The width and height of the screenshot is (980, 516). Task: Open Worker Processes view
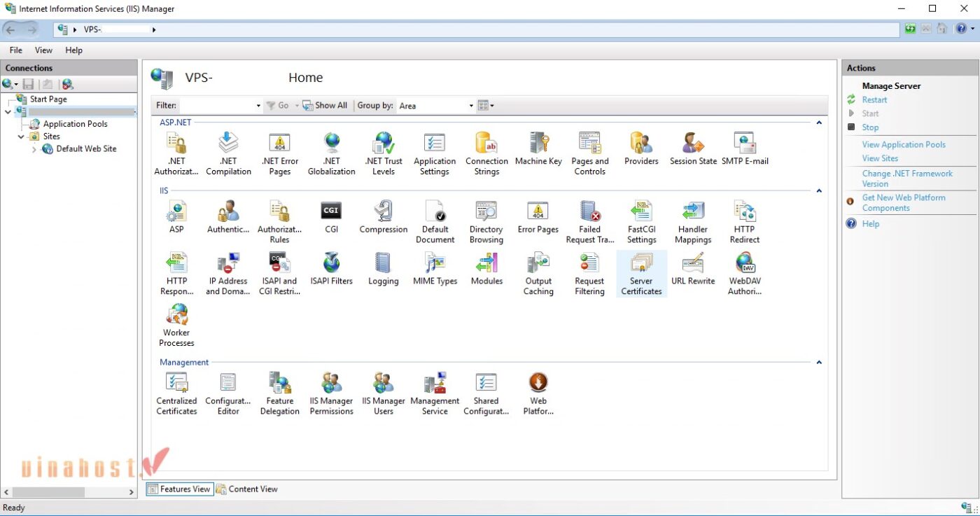(176, 323)
